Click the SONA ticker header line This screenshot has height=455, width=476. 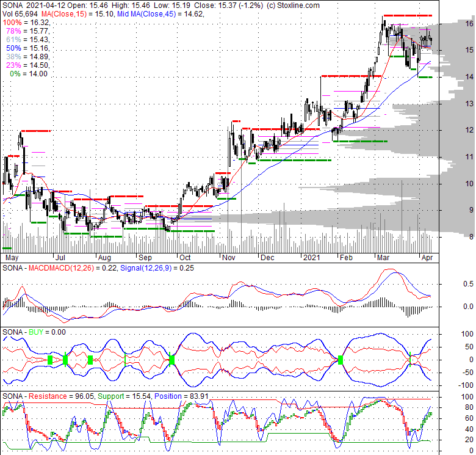point(161,5)
